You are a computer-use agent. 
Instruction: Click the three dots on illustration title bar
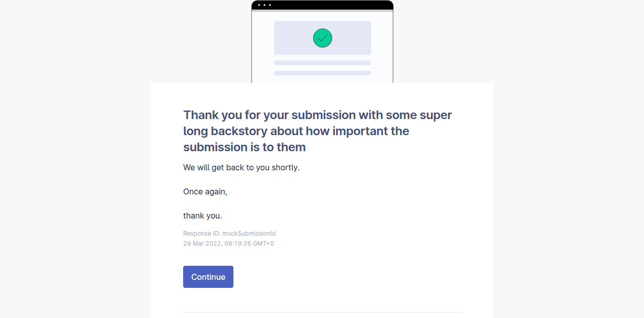265,5
